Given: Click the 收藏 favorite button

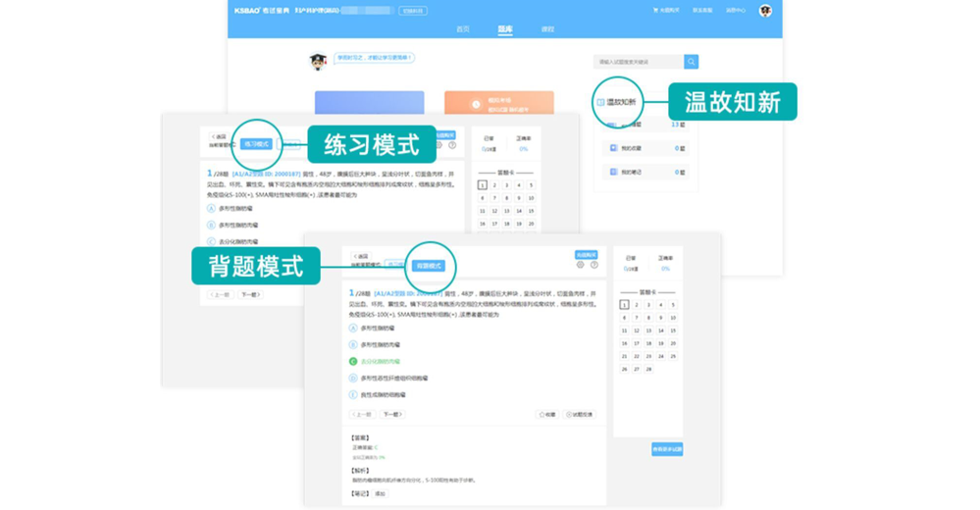Looking at the screenshot, I should pos(547,415).
